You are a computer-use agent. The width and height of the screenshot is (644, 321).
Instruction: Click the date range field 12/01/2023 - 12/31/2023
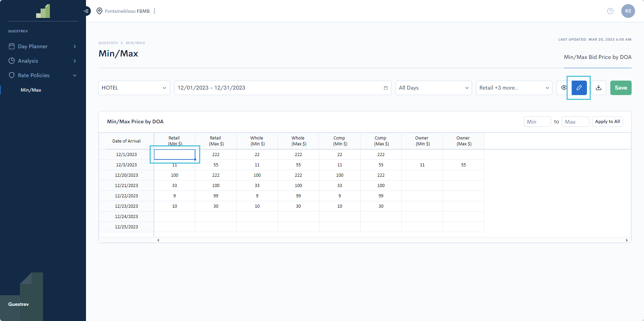click(x=283, y=88)
